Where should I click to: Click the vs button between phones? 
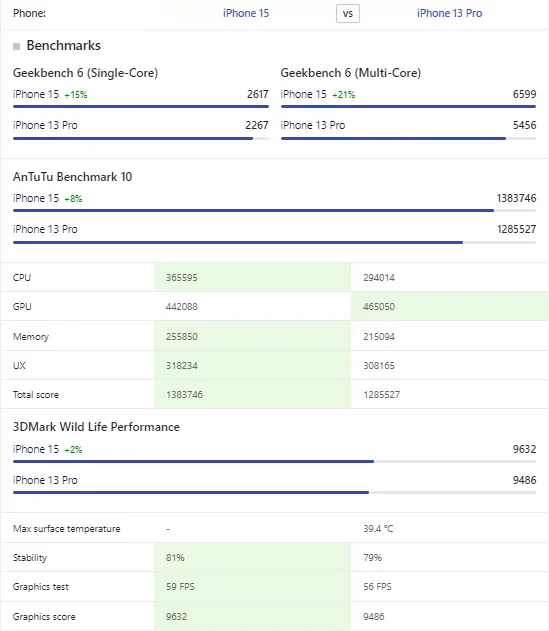(x=348, y=14)
